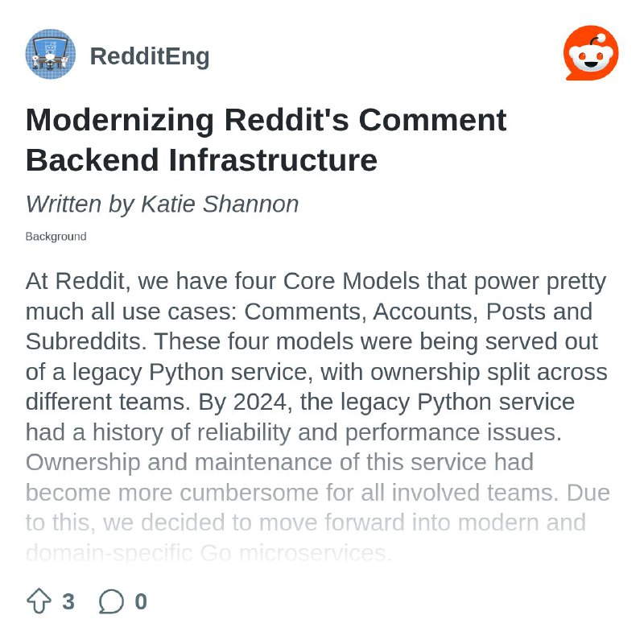Click the faded "Go microservices" text
The width and height of the screenshot is (644, 644).
click(295, 553)
